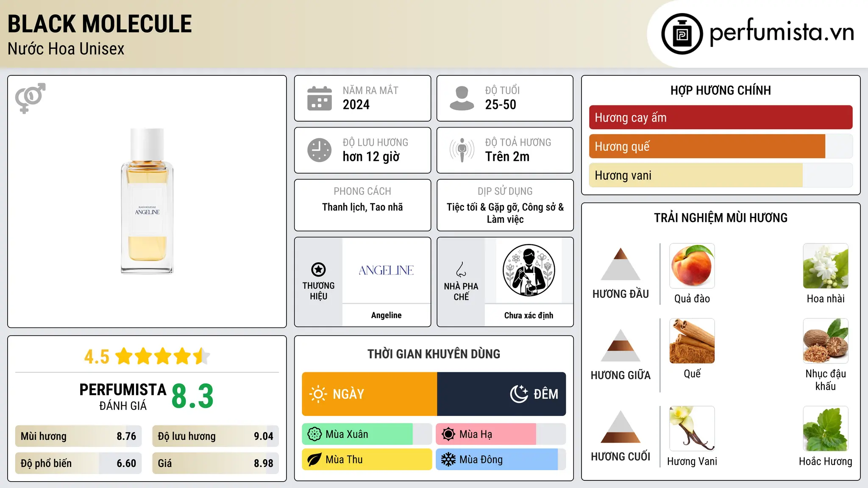Open the Quả đào peach note image

coord(692,266)
